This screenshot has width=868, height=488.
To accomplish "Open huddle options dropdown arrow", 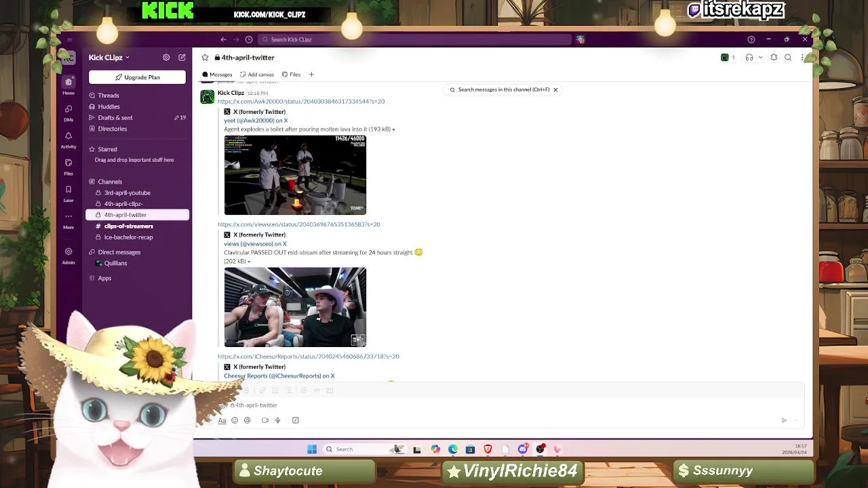I will tap(760, 58).
